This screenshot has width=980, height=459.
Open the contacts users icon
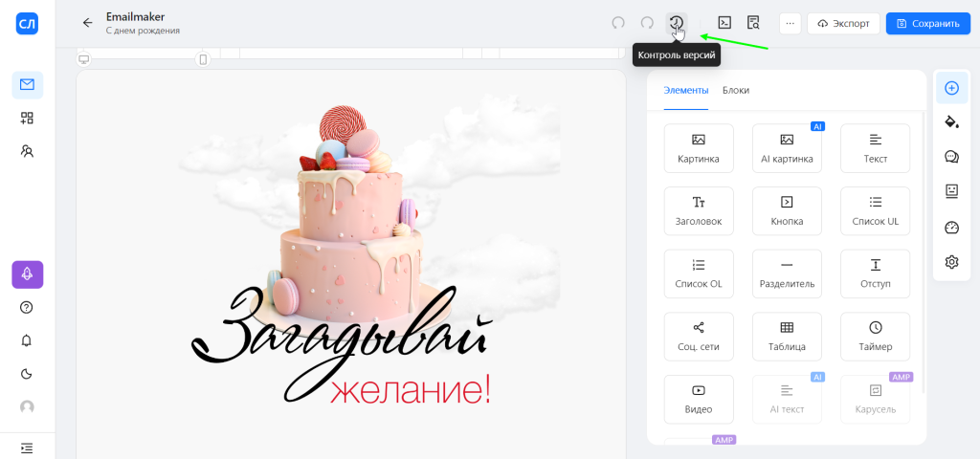click(27, 150)
